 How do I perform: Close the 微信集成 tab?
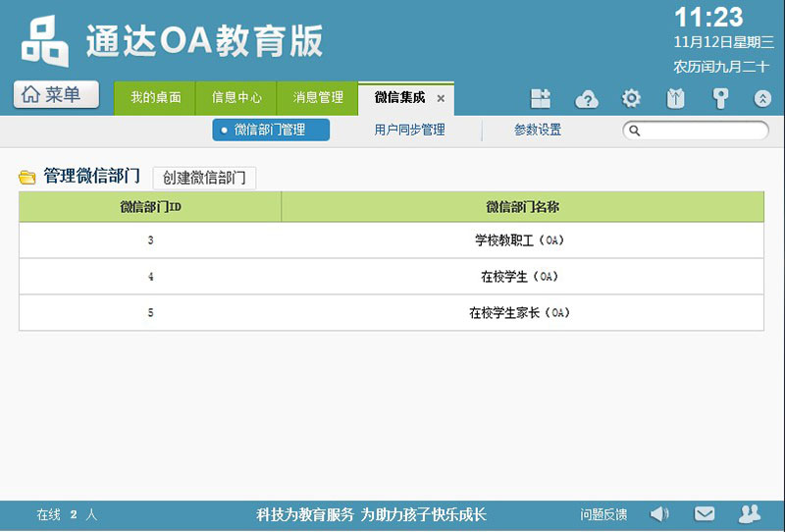coord(441,98)
